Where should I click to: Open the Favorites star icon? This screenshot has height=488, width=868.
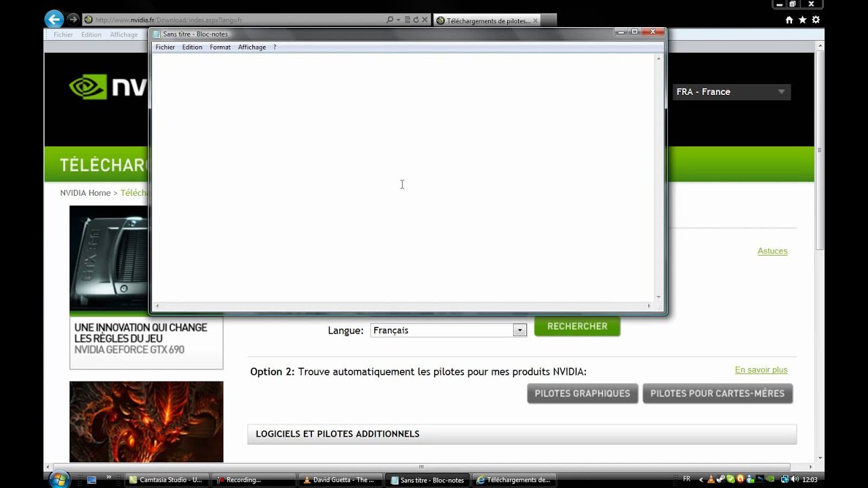pyautogui.click(x=803, y=20)
